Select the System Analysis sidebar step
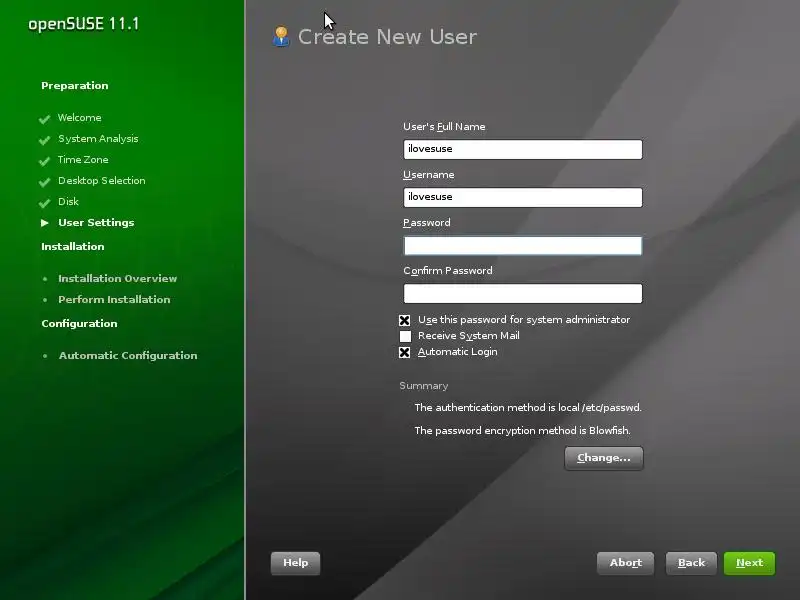800x600 pixels. coord(98,139)
